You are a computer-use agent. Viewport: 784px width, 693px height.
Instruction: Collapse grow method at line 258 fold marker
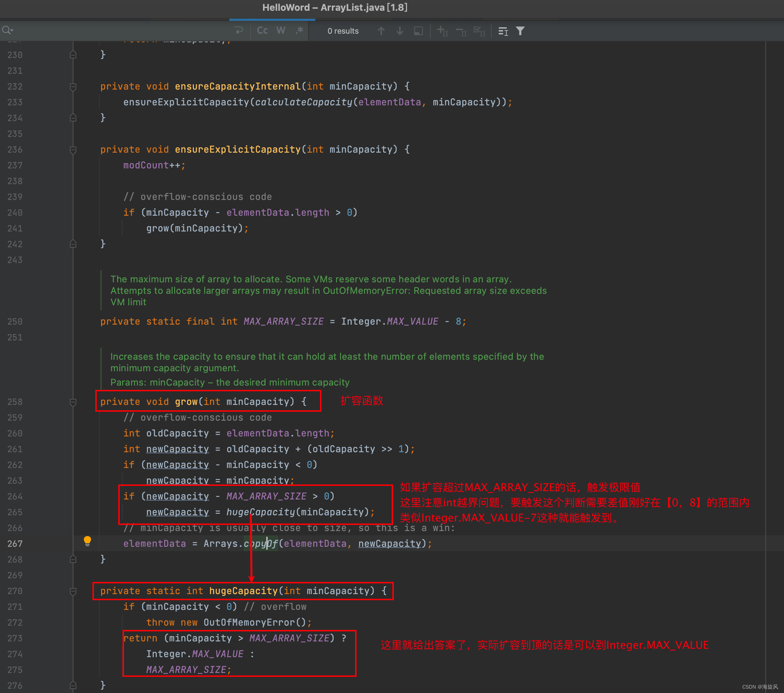pyautogui.click(x=73, y=402)
